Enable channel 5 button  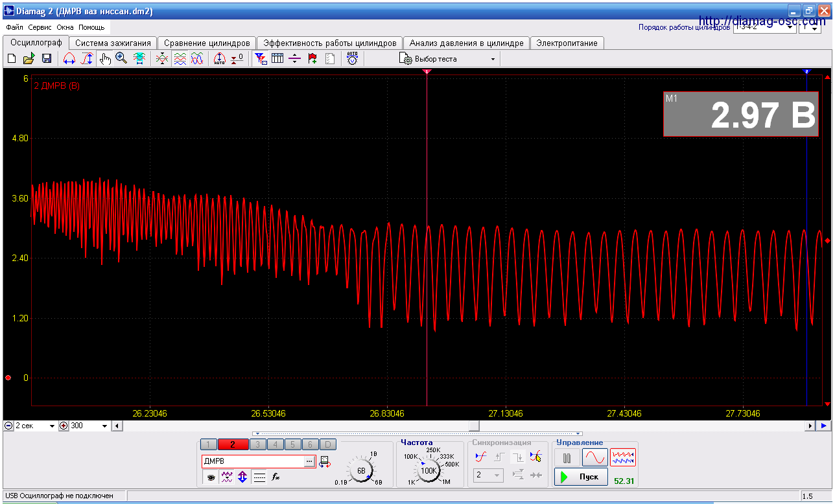pos(293,444)
